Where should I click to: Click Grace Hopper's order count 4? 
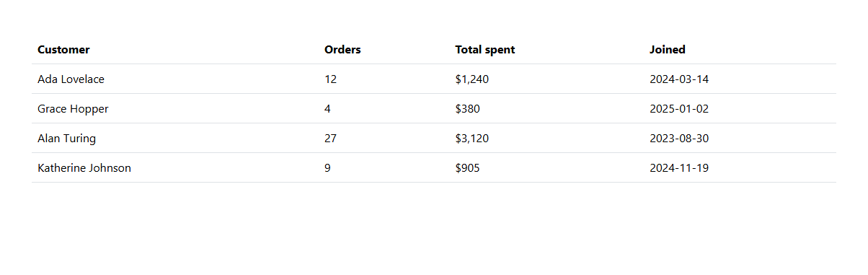(328, 109)
